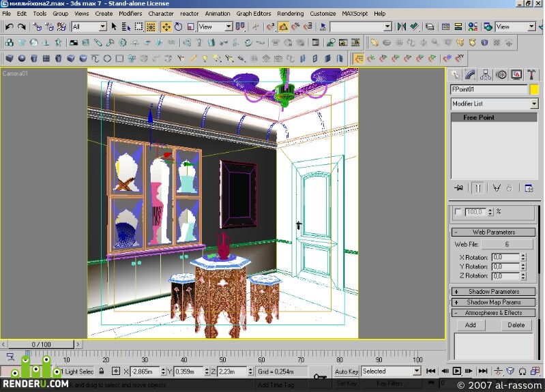Open the Modify panel tab icon
Screen dimensions: 545x392
(x=470, y=75)
